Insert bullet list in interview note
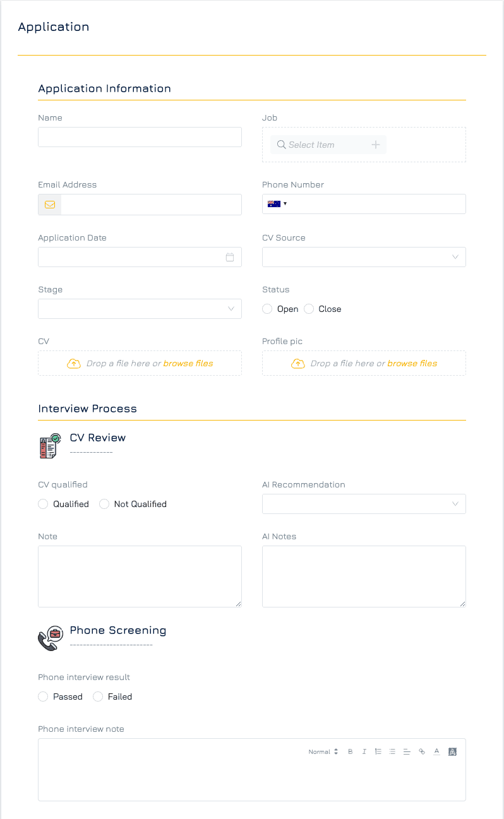 [x=392, y=751]
